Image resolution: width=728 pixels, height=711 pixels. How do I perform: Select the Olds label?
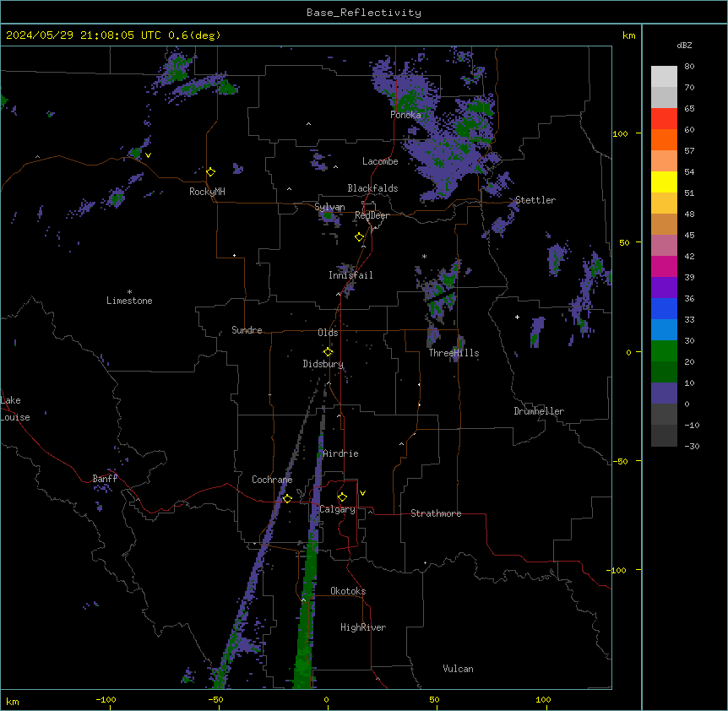tap(328, 333)
